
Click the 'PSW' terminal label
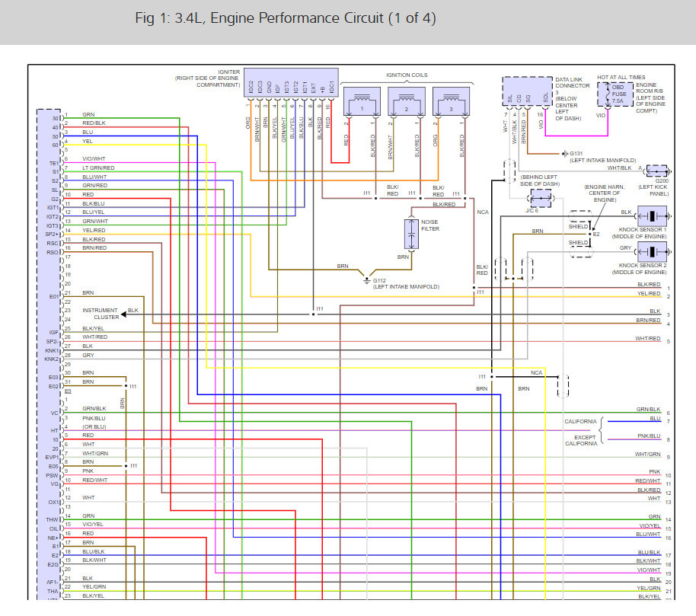[53, 475]
